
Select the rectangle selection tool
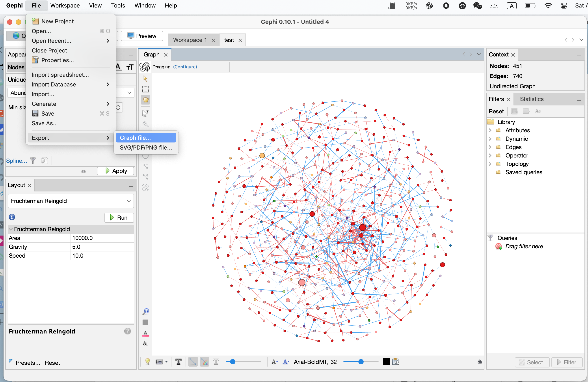pyautogui.click(x=145, y=89)
